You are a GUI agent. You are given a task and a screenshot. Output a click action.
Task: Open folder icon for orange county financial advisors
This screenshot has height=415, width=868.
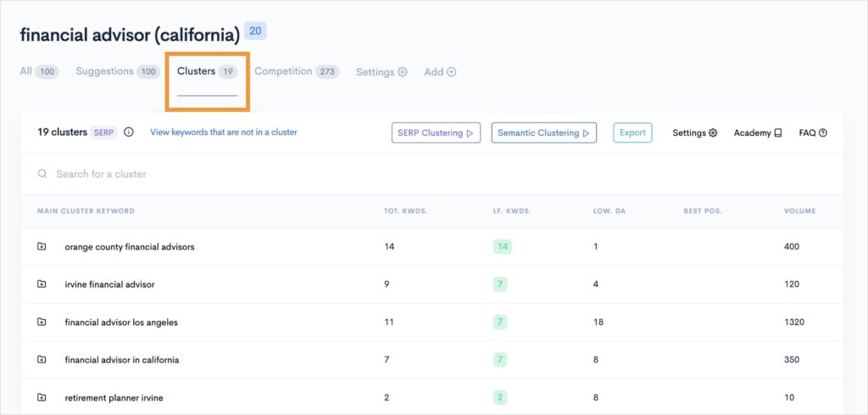click(42, 247)
